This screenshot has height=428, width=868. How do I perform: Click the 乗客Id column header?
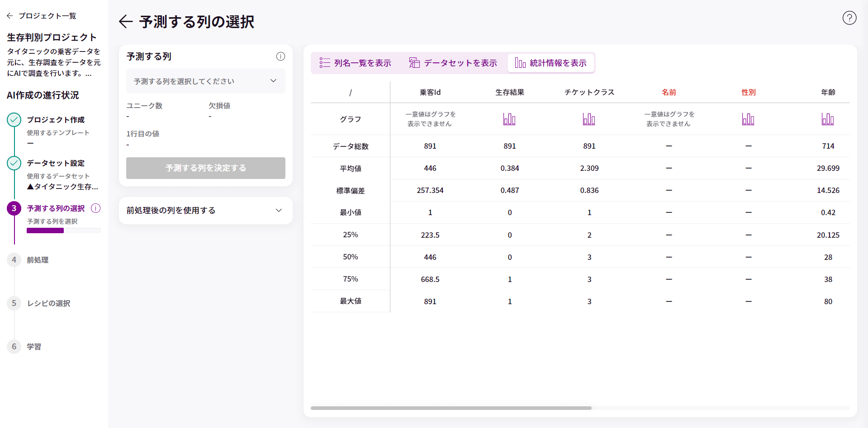pos(430,93)
